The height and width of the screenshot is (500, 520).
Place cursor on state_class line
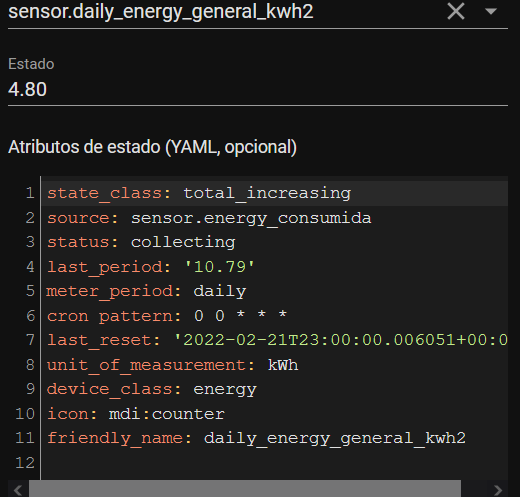point(275,194)
